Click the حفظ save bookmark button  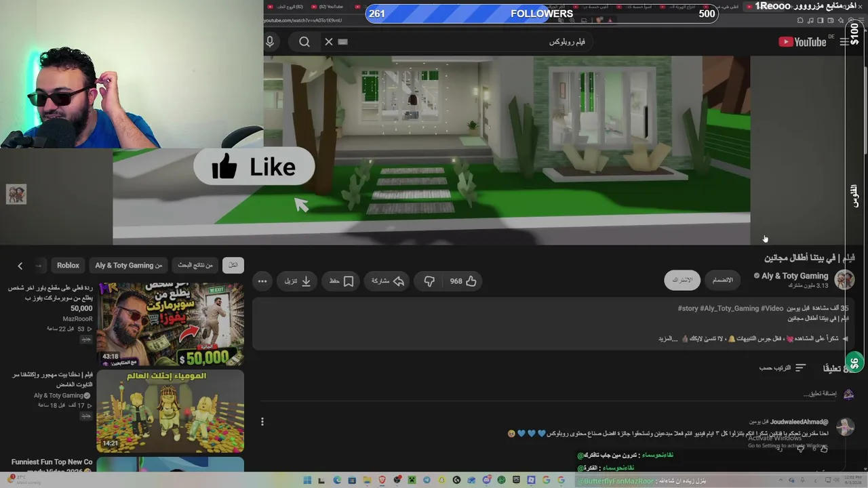pos(341,281)
